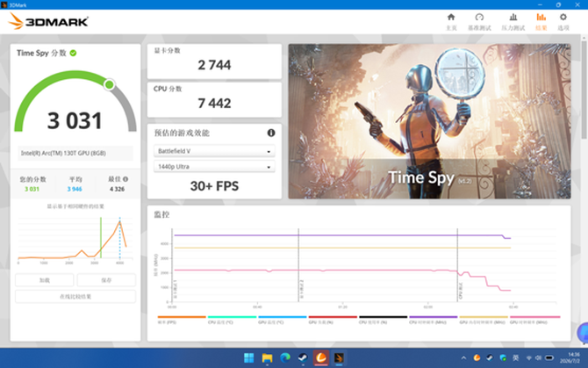Click the overall score 3 031

click(75, 121)
